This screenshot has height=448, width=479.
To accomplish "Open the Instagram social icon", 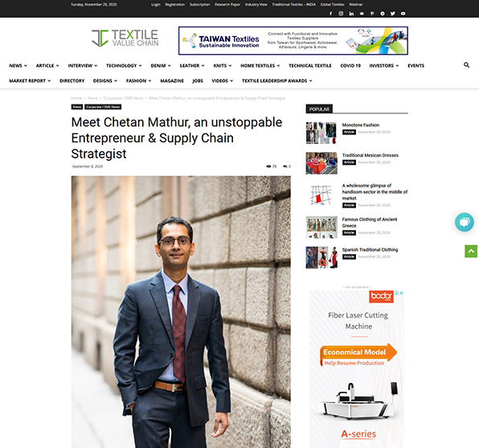I will pyautogui.click(x=341, y=14).
